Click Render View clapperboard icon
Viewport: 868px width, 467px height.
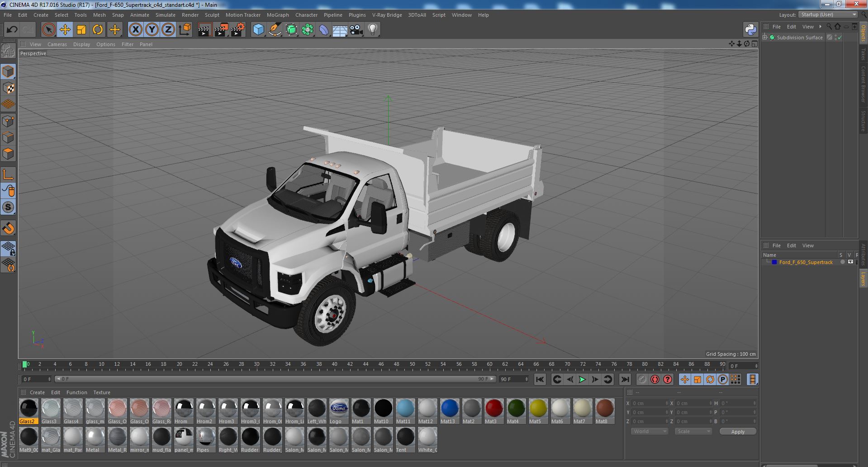pyautogui.click(x=204, y=30)
